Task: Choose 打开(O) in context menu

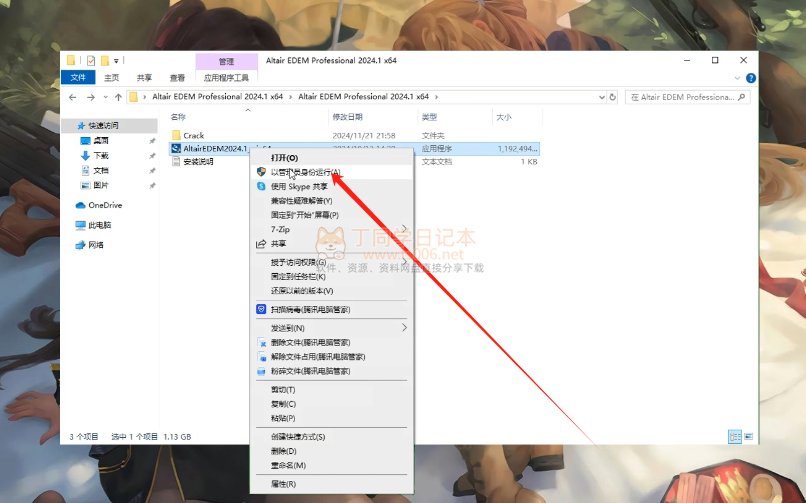Action: point(332,158)
